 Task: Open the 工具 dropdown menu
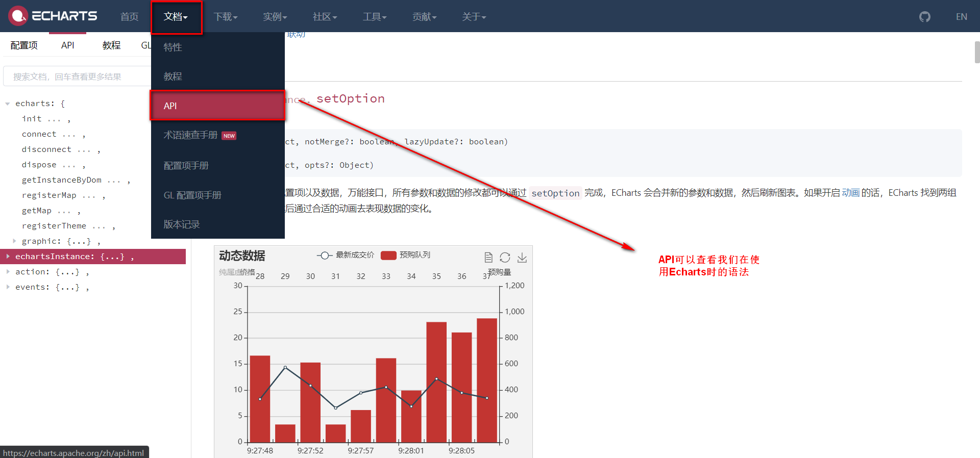[375, 17]
